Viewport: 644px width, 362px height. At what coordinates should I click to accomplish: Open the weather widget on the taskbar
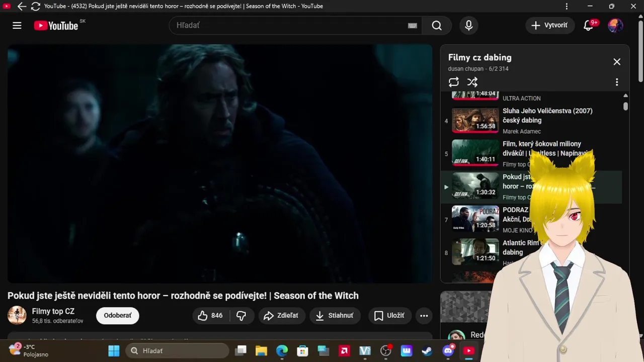(x=29, y=350)
